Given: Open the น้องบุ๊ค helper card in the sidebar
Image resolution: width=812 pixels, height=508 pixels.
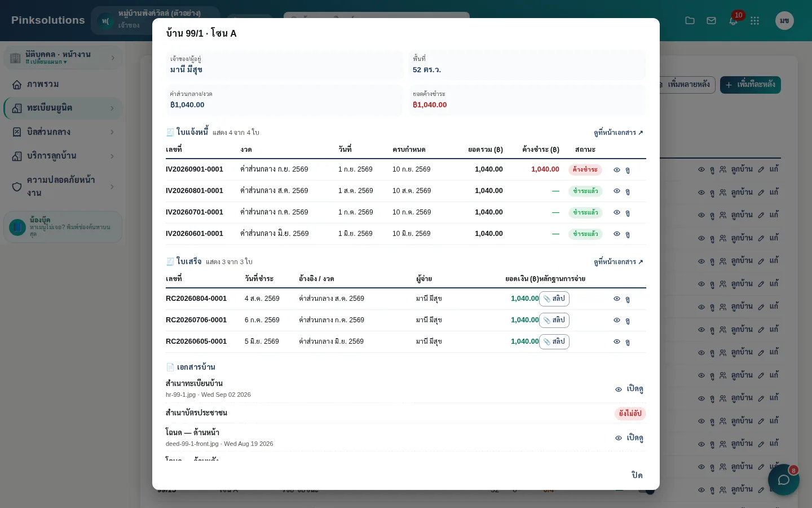Looking at the screenshot, I should pyautogui.click(x=63, y=227).
